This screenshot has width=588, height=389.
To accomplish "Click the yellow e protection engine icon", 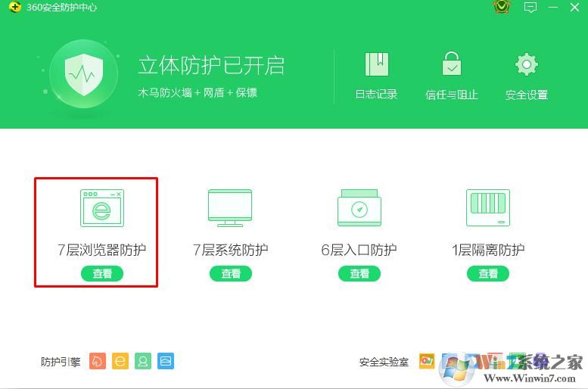I will (x=120, y=361).
